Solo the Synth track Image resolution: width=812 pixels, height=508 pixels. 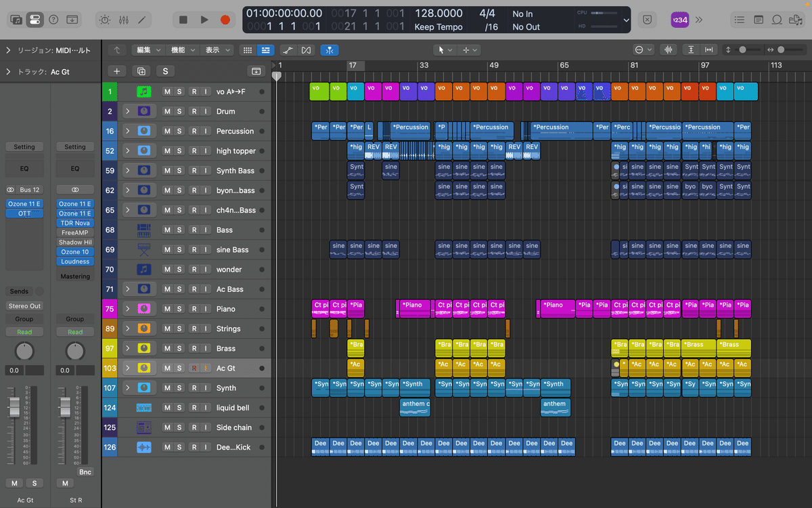click(x=179, y=388)
